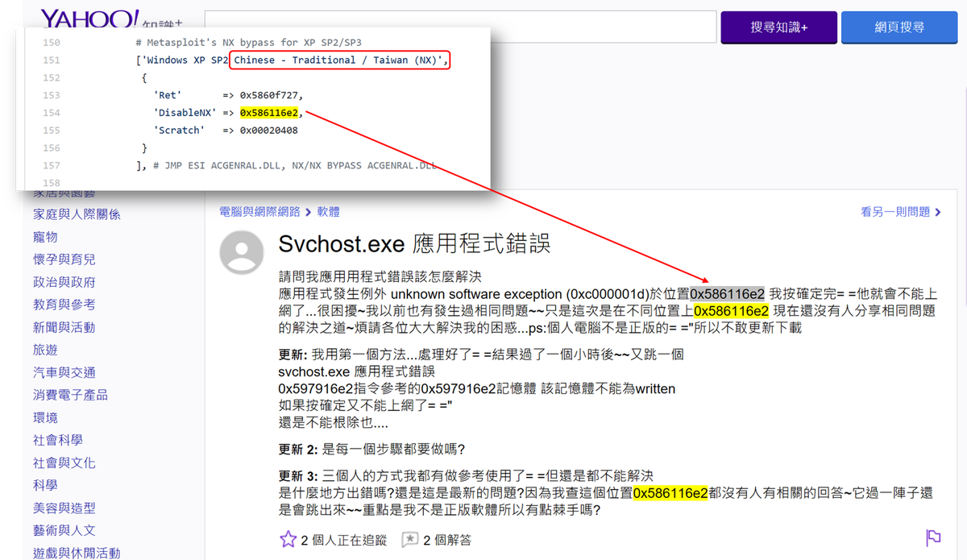Click the 網頁搜尋 button

pyautogui.click(x=899, y=27)
